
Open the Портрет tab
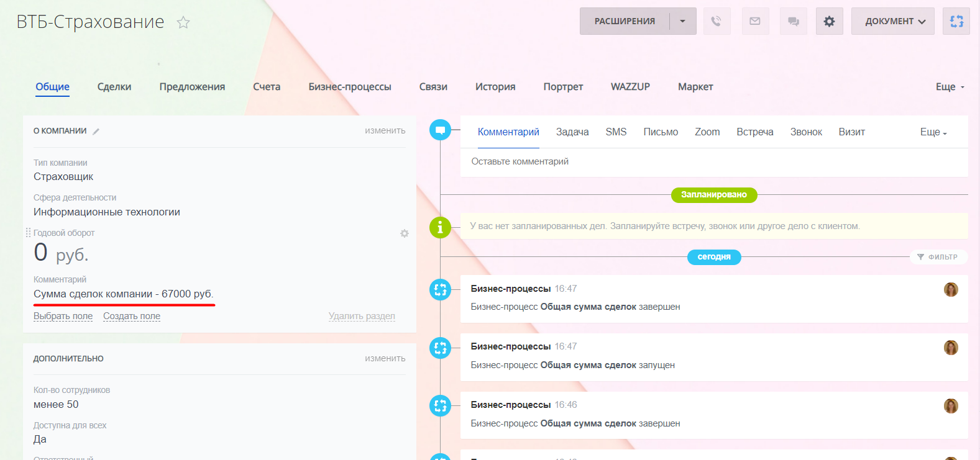click(563, 87)
